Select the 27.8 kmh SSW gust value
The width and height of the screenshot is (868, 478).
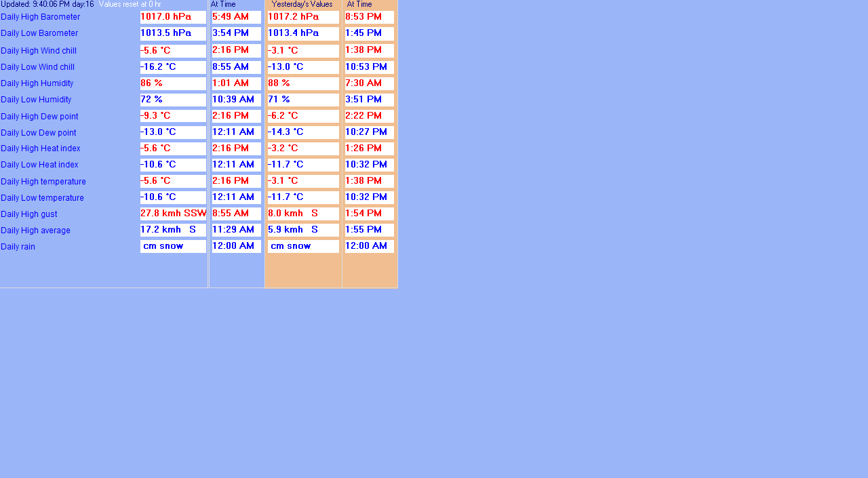pyautogui.click(x=173, y=214)
